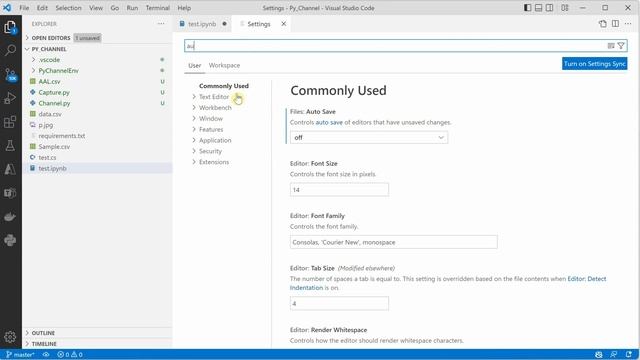Open the Help menu
Image resolution: width=640 pixels, height=360 pixels.
[184, 8]
